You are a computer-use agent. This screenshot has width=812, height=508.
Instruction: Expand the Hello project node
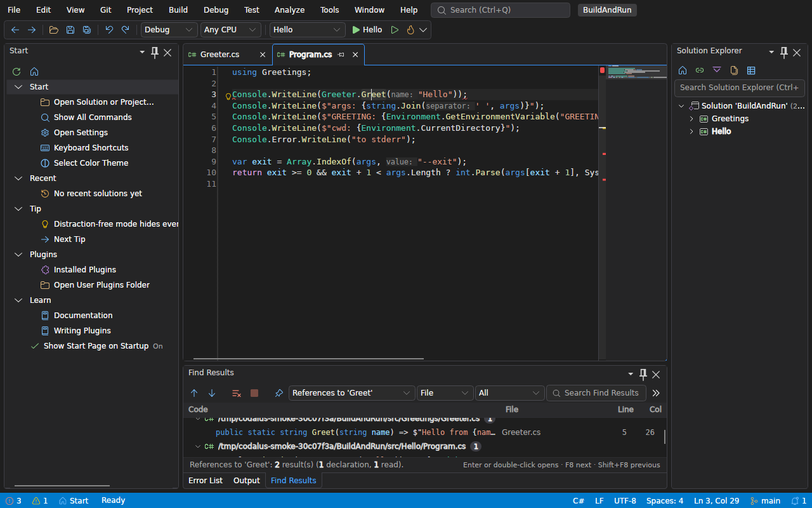tap(691, 131)
